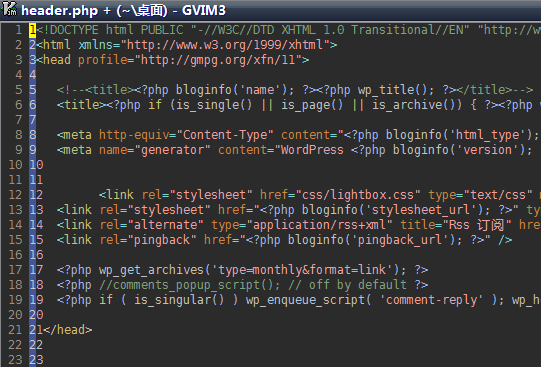Click 'wp_enqueue_script' on line 19
Image resolution: width=541 pixels, height=367 pixels.
[x=305, y=300]
